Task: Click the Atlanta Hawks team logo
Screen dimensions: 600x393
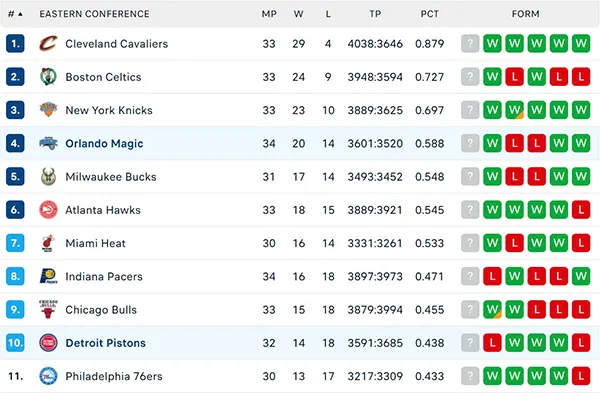Action: click(x=49, y=210)
